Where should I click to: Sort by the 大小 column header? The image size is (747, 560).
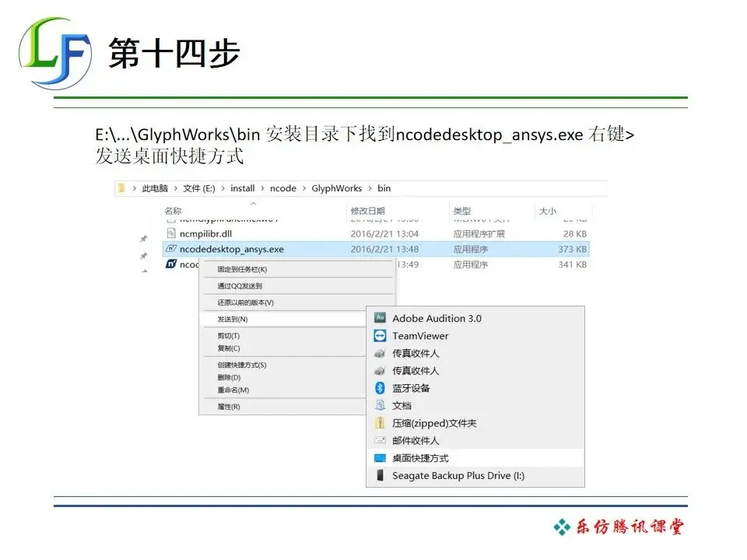[x=547, y=211]
